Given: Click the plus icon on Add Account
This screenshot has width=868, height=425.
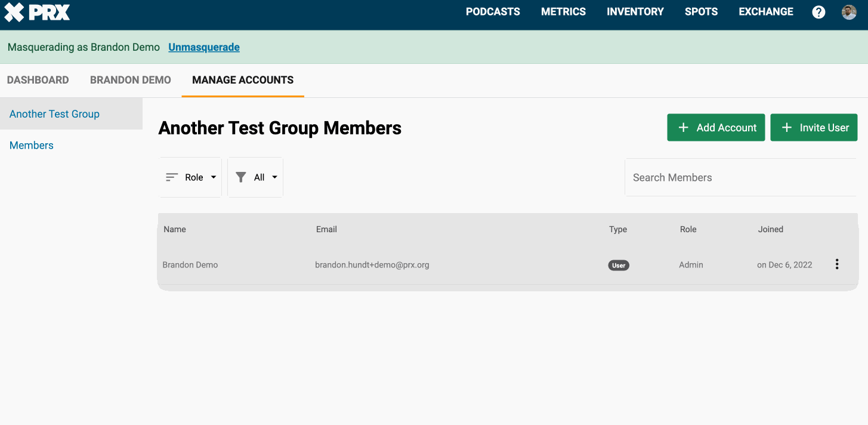Looking at the screenshot, I should tap(682, 127).
